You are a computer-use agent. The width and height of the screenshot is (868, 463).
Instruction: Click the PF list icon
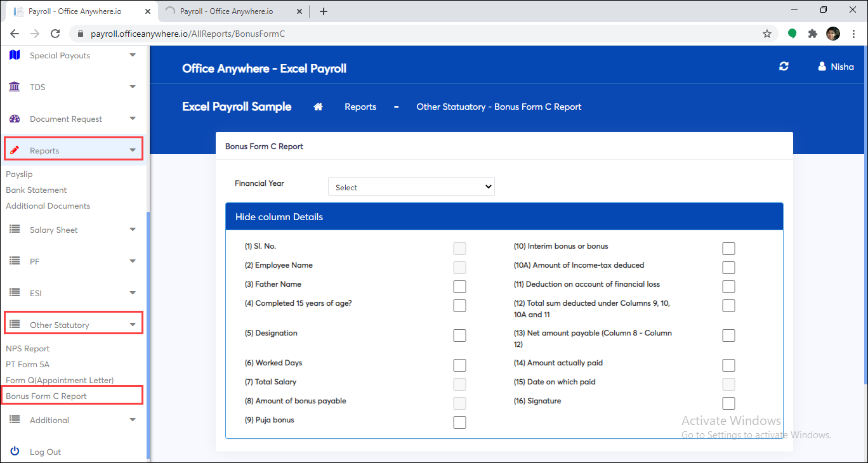tap(15, 261)
